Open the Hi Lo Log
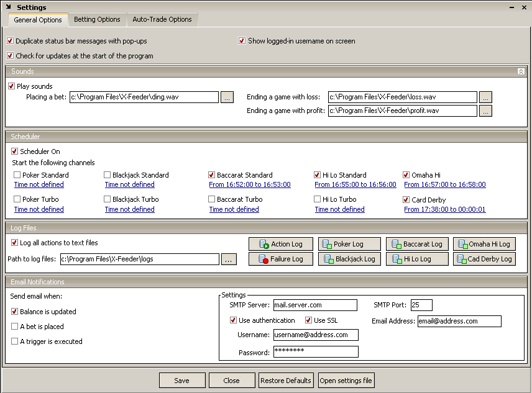The image size is (532, 393). (x=417, y=259)
